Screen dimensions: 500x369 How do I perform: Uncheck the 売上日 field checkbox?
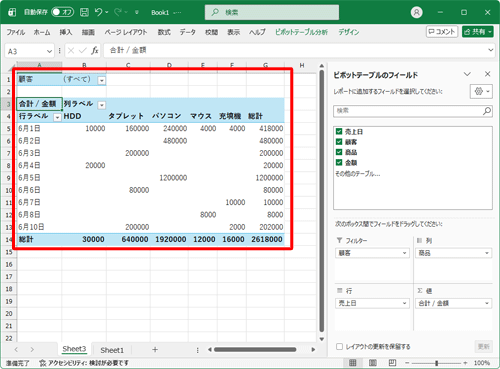point(339,131)
